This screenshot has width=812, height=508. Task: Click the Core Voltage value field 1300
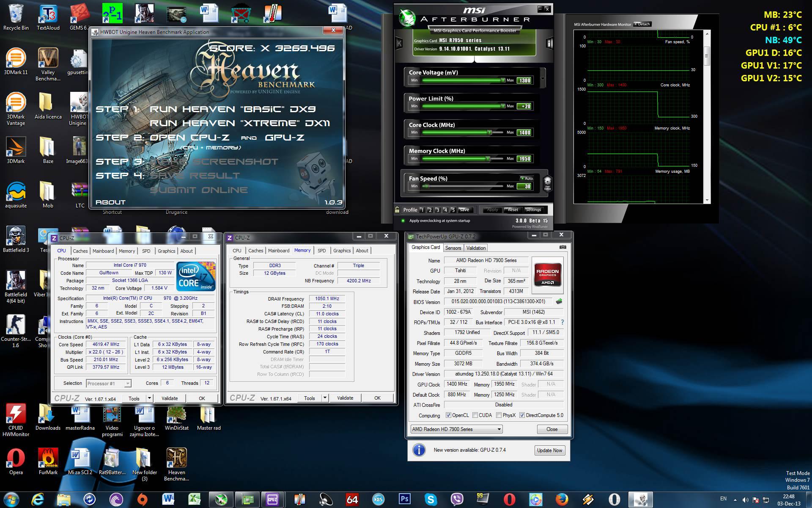coord(524,80)
